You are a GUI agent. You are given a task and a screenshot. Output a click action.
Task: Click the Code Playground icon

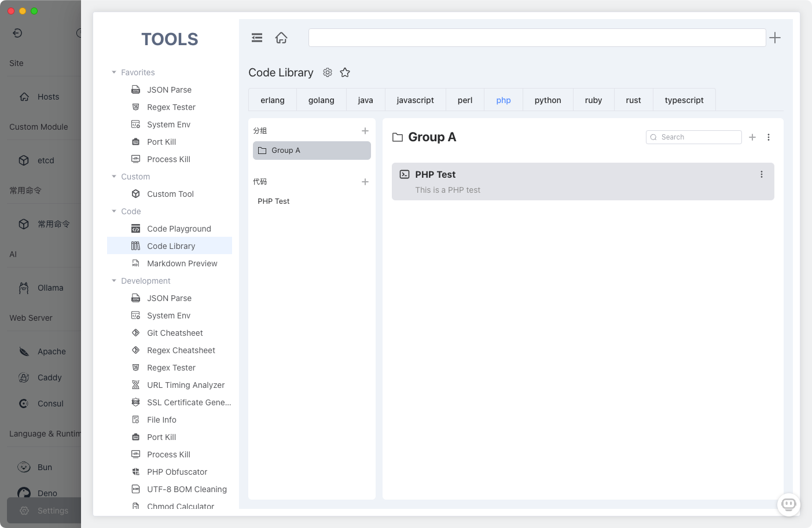pyautogui.click(x=135, y=229)
